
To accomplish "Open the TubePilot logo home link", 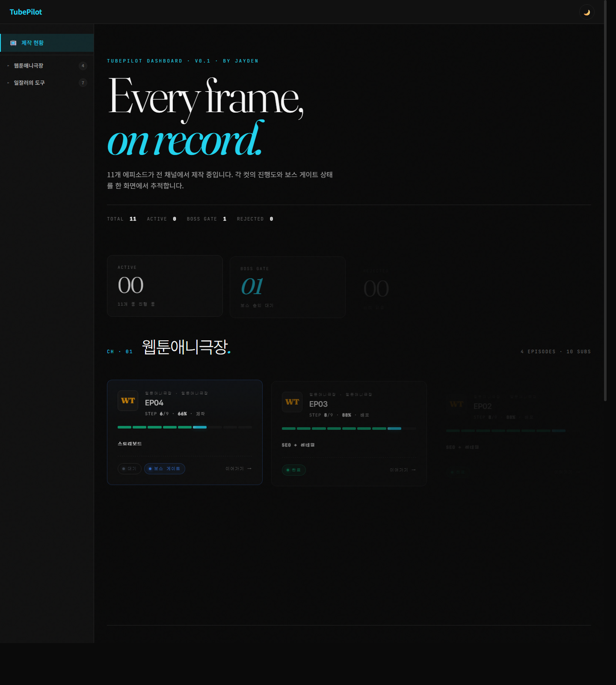I will [x=26, y=12].
